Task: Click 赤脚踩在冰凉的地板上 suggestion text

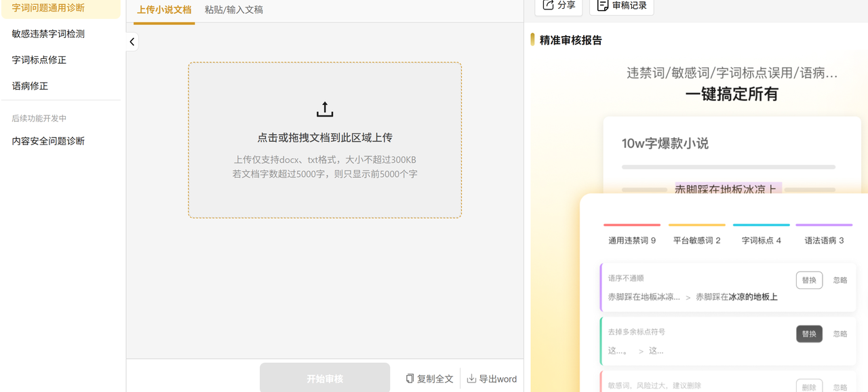Action: click(736, 297)
